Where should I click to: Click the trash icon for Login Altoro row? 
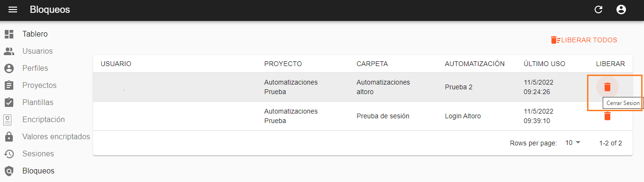pyautogui.click(x=607, y=116)
